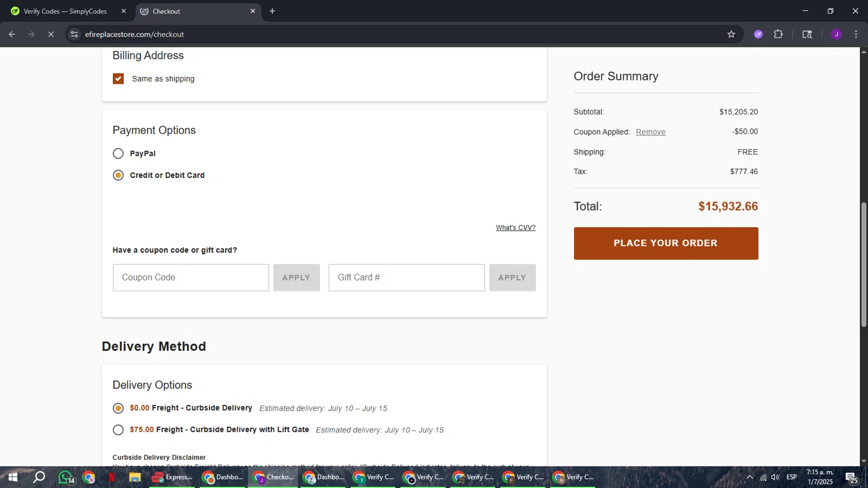
Task: Click the scrollbar down arrow
Action: (863, 461)
